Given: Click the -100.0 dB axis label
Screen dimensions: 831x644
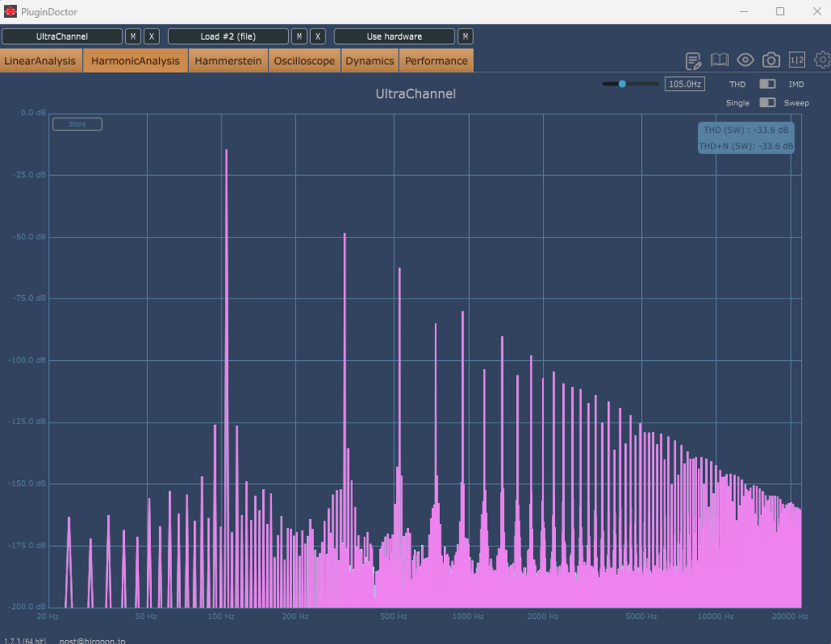Looking at the screenshot, I should pos(27,360).
